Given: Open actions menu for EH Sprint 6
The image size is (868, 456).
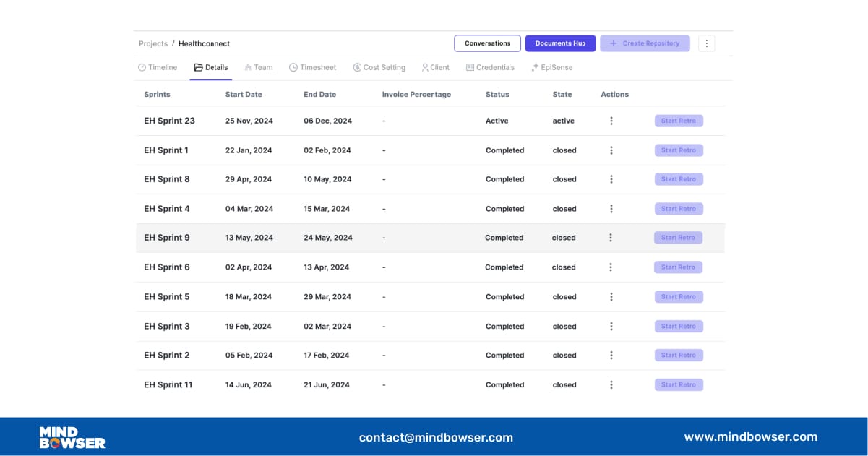Looking at the screenshot, I should [x=611, y=267].
